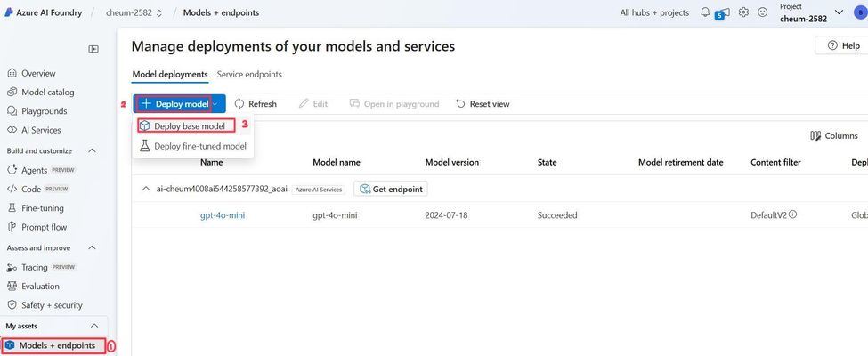The width and height of the screenshot is (868, 356).
Task: Click the Azure AI Foundry logo
Action: (x=9, y=12)
